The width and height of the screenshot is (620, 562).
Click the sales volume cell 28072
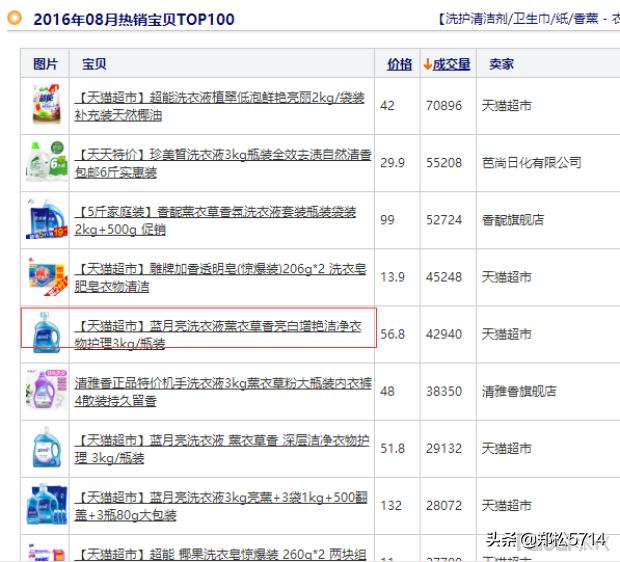click(444, 505)
